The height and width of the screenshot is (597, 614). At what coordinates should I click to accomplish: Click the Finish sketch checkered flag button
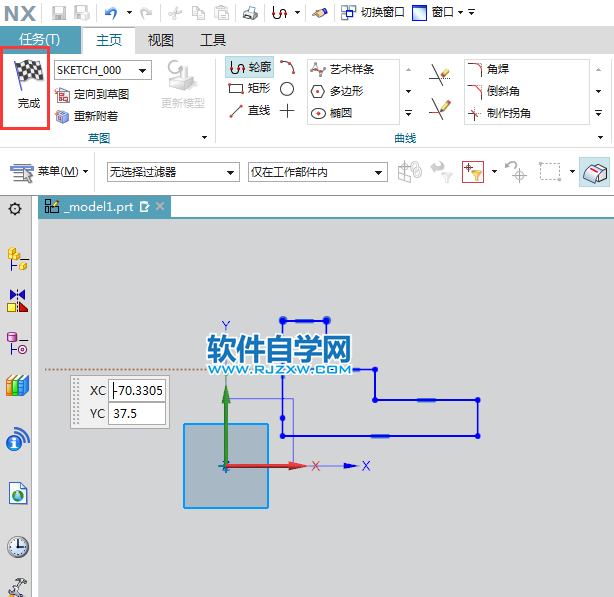[28, 84]
